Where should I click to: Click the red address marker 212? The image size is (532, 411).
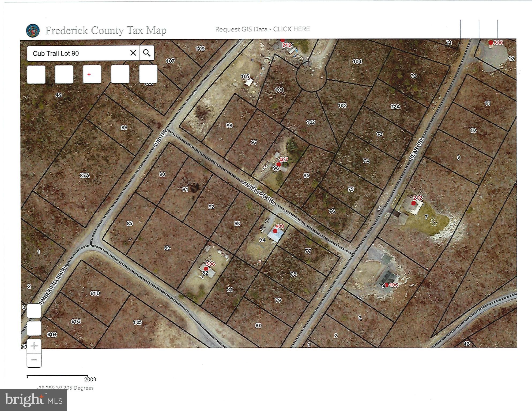[x=282, y=40]
